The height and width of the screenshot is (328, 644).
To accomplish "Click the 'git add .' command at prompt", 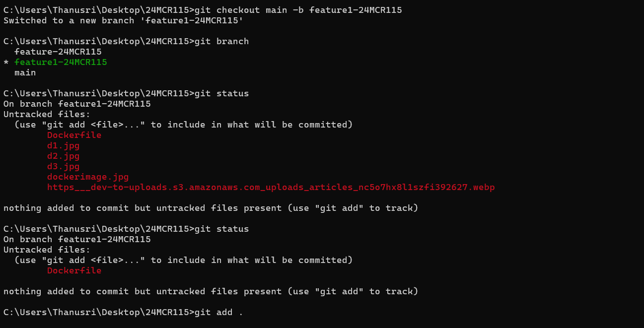I will tap(219, 312).
